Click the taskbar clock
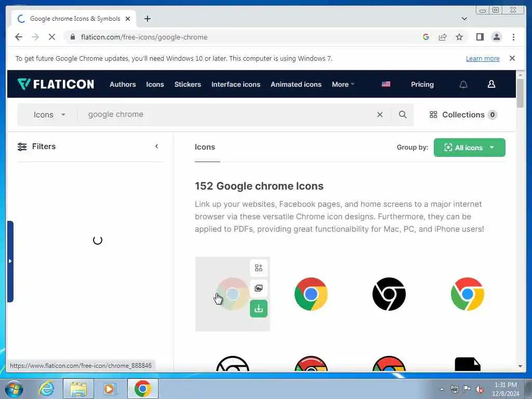The height and width of the screenshot is (399, 532). (x=505, y=389)
